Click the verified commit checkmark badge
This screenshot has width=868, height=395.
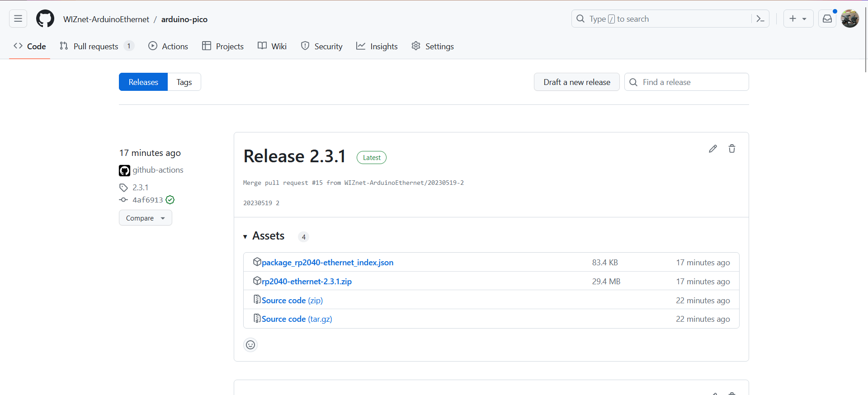tap(170, 200)
